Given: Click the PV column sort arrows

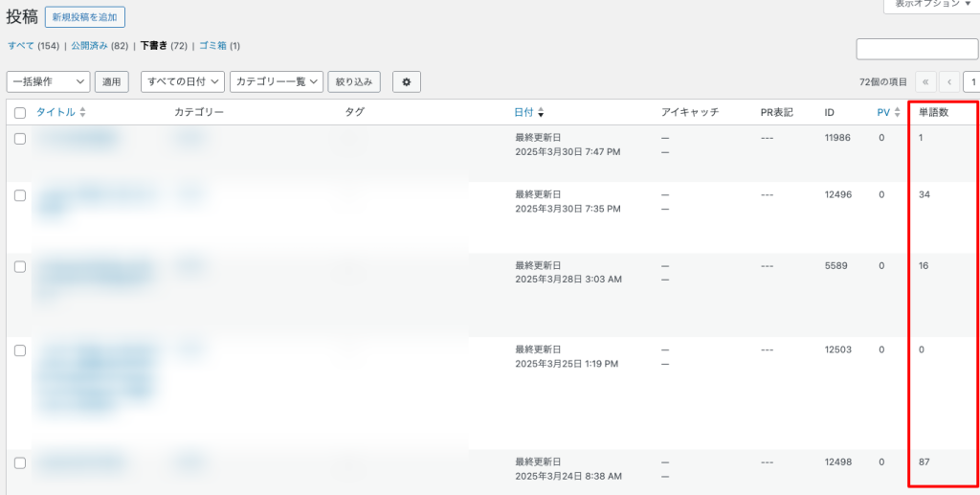Looking at the screenshot, I should (897, 113).
